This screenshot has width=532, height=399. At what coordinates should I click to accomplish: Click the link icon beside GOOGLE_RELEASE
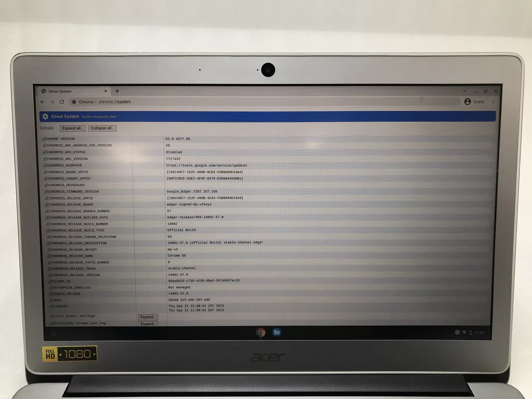[x=51, y=294]
